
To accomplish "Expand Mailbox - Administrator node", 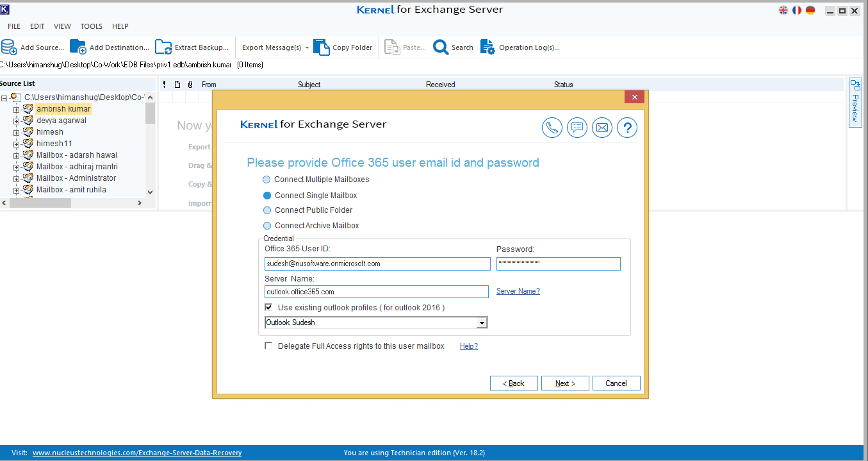I will point(17,179).
